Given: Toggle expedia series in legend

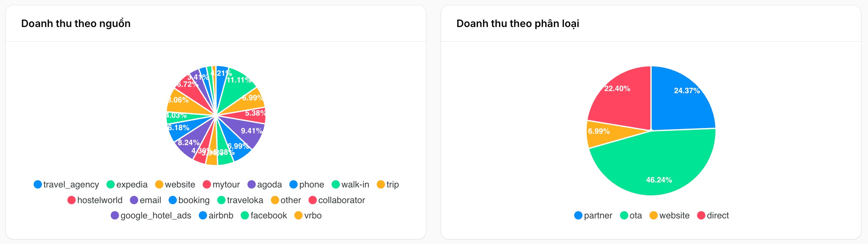Looking at the screenshot, I should (127, 185).
